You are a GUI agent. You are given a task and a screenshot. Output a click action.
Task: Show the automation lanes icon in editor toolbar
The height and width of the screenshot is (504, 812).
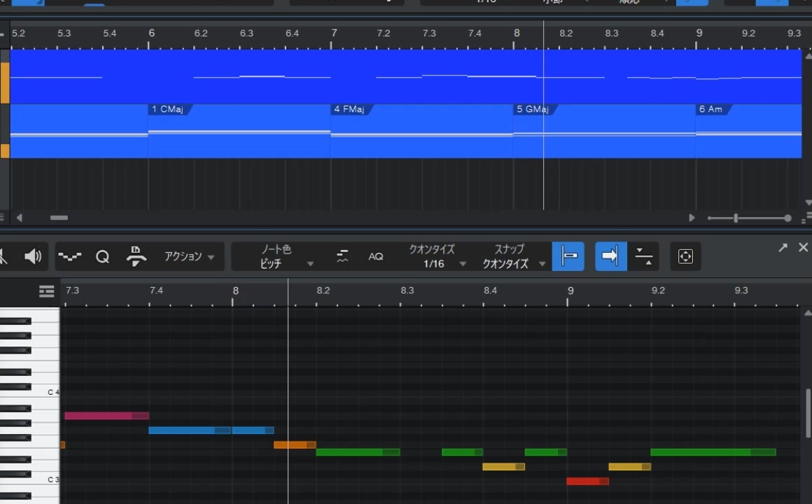point(69,256)
